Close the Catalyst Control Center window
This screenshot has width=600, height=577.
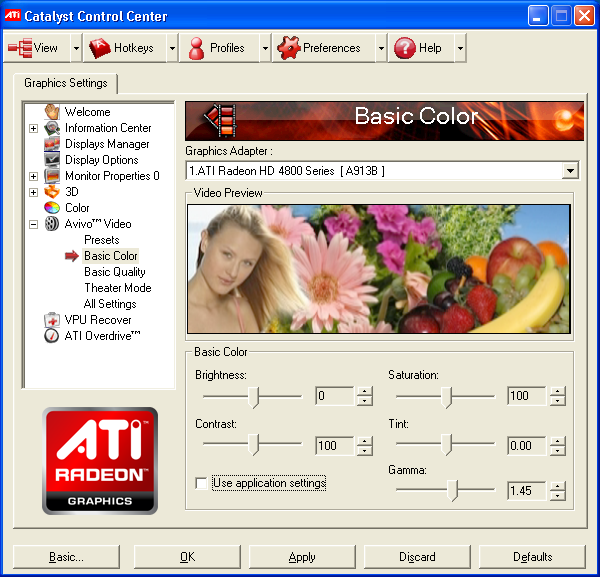[x=584, y=16]
